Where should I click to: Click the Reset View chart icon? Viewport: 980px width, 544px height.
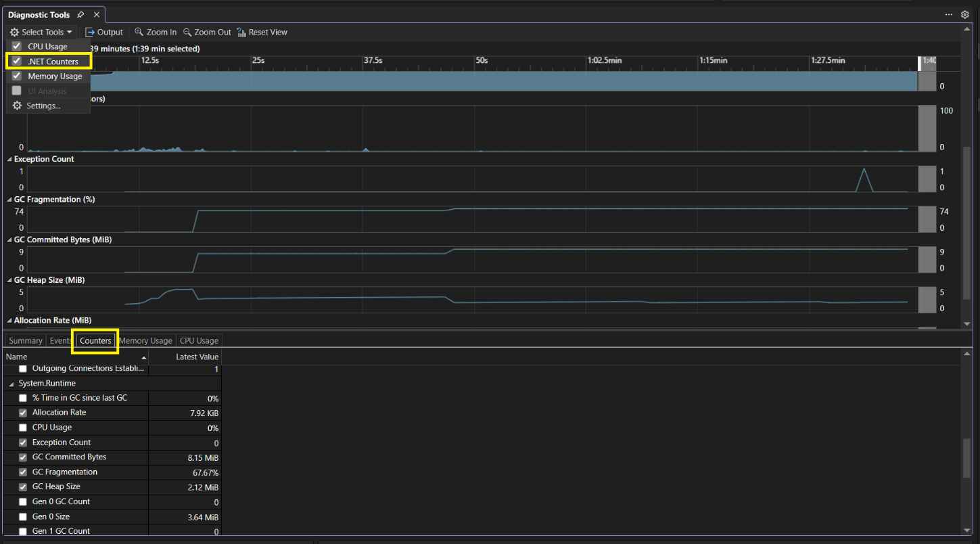pos(241,32)
